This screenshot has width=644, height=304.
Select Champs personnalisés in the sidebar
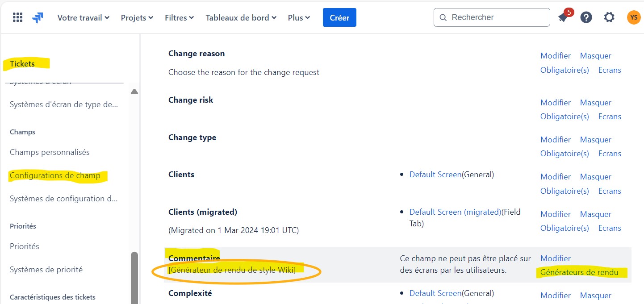50,152
